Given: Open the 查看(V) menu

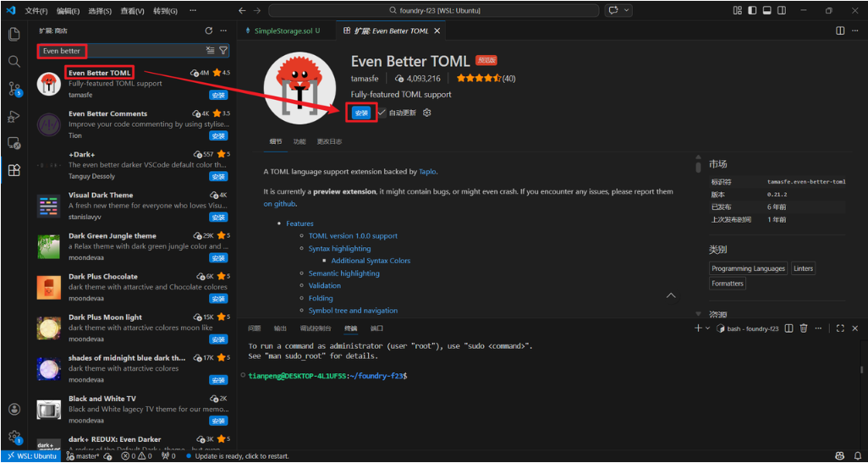Looking at the screenshot, I should tap(132, 11).
